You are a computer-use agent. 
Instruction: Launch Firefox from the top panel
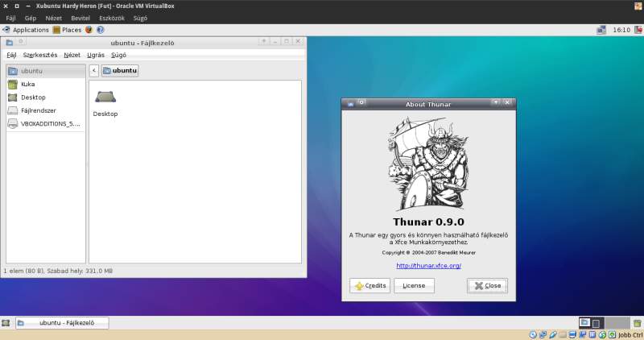click(89, 30)
